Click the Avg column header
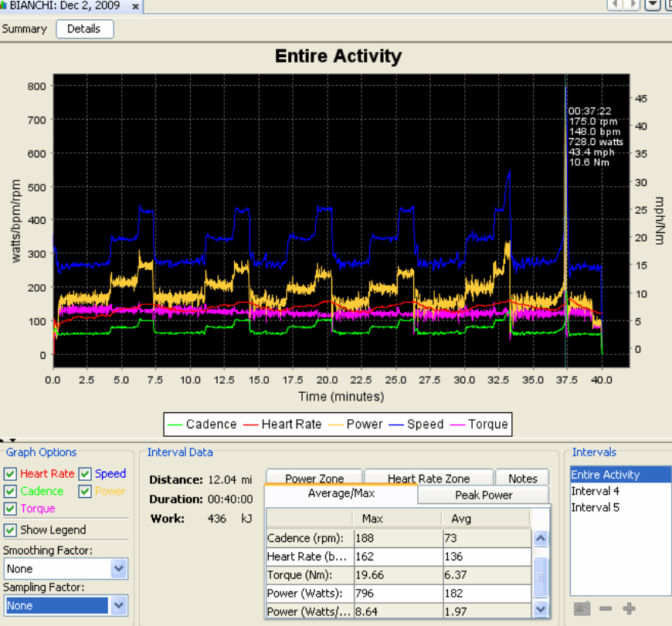 coord(487,519)
